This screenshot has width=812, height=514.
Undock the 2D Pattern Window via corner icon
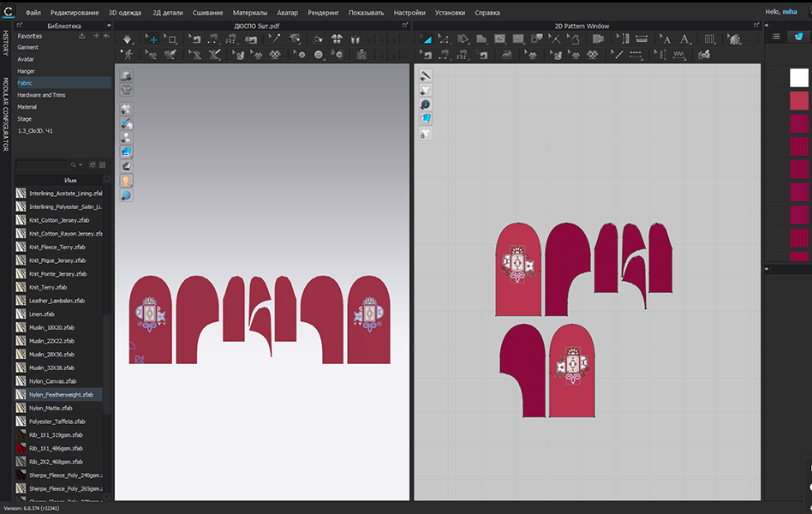[756, 25]
